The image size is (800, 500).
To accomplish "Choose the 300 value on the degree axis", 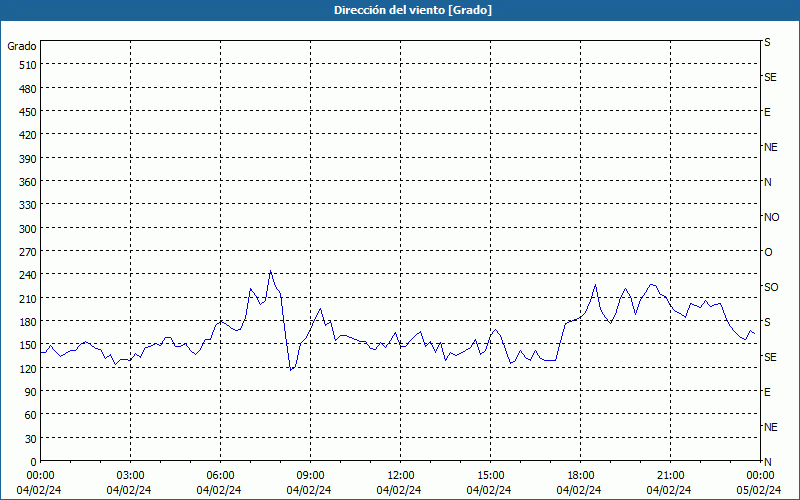I will click(x=28, y=229).
